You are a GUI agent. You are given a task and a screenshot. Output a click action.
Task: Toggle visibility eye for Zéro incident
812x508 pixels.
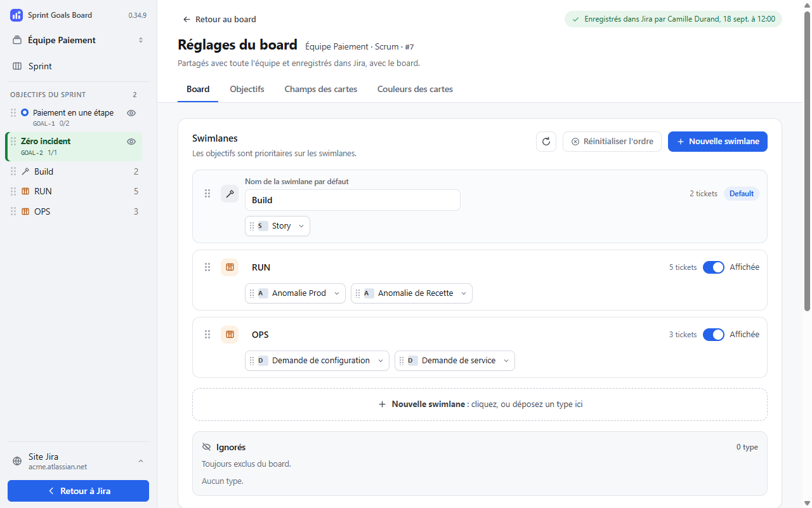click(131, 142)
